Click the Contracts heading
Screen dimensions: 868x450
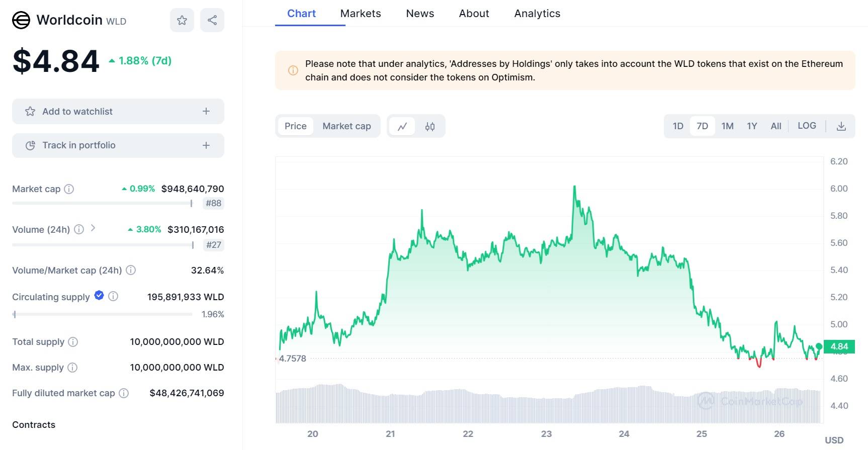pyautogui.click(x=34, y=425)
